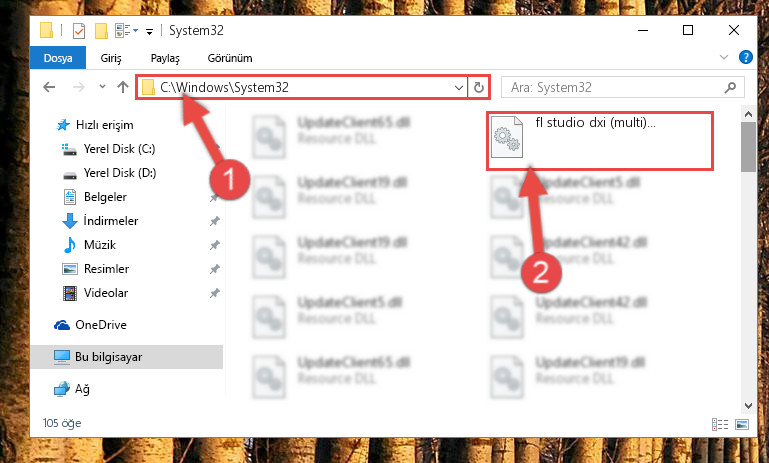Click the Ara: System32 search field

point(613,87)
